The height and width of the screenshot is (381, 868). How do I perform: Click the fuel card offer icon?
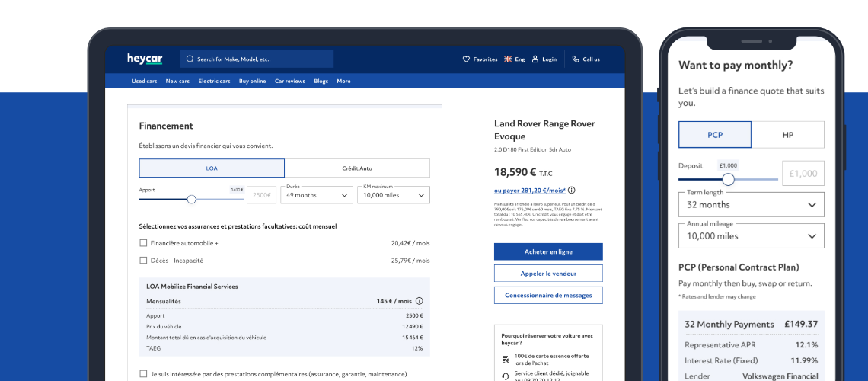pos(506,360)
